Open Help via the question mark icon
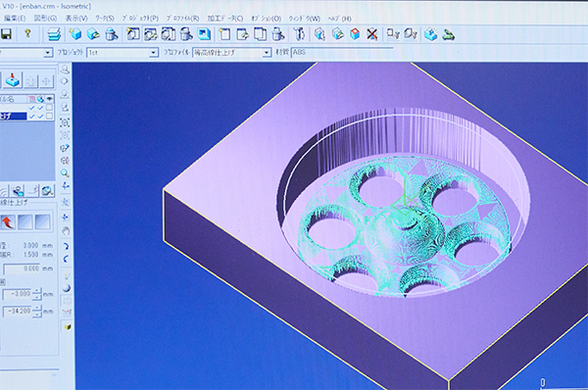The width and height of the screenshot is (588, 390). [27, 33]
